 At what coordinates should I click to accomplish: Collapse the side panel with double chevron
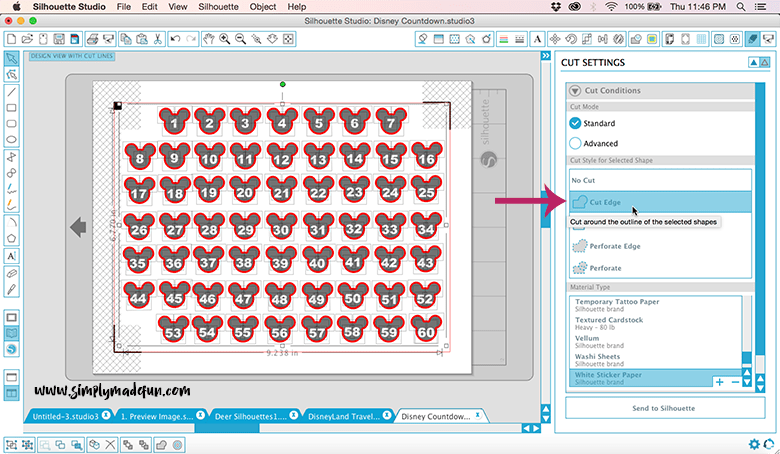pyautogui.click(x=546, y=56)
